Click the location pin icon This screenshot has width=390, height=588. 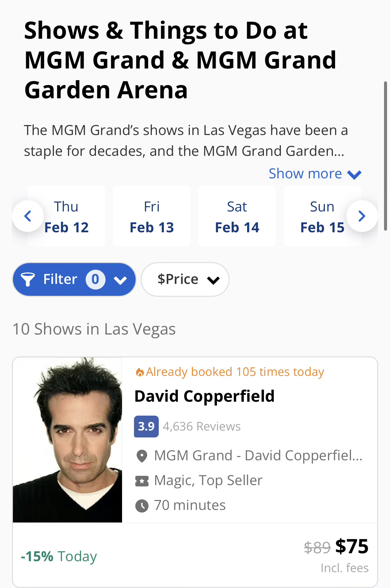coord(142,456)
